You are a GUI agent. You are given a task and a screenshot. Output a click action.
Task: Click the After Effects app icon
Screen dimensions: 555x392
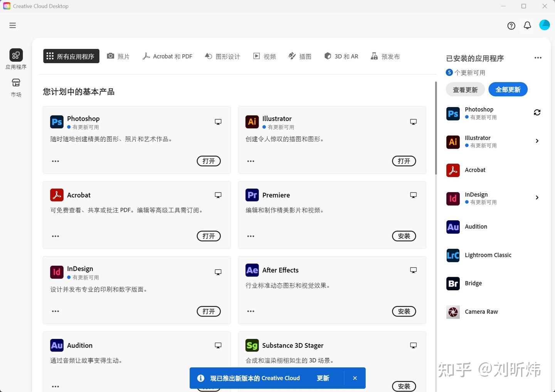coord(252,270)
